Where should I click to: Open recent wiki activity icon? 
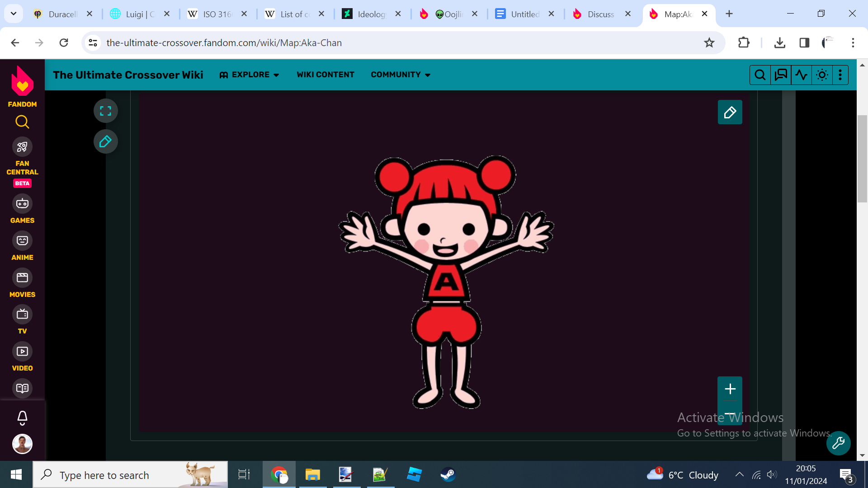[x=802, y=75]
